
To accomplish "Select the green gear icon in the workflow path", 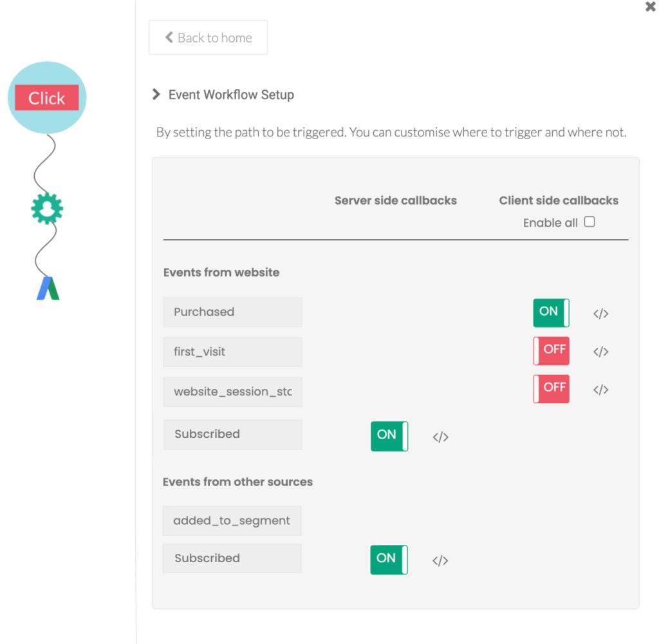I will coord(46,207).
